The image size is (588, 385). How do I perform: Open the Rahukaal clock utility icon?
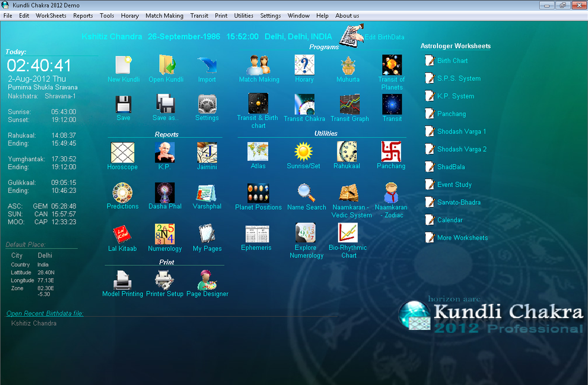[347, 152]
